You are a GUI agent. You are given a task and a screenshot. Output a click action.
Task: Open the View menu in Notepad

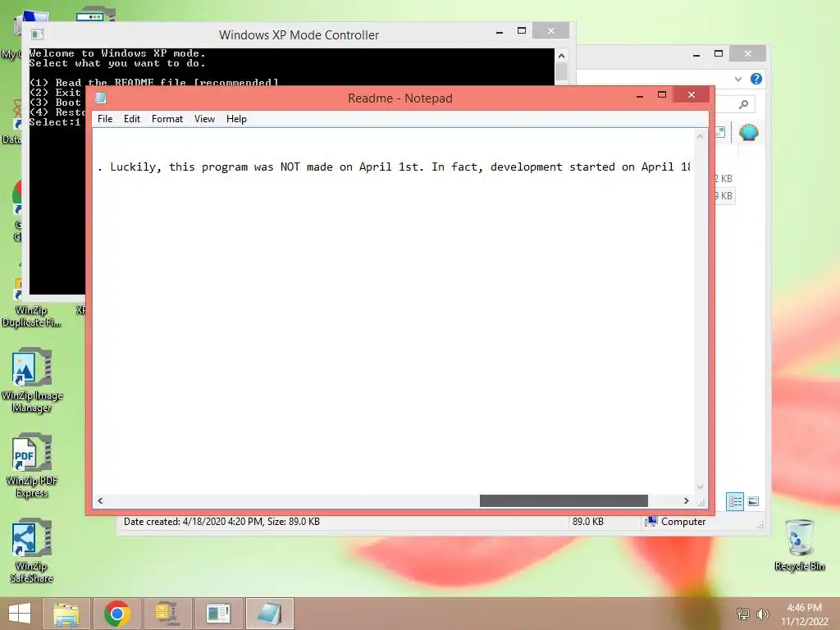[x=204, y=119]
